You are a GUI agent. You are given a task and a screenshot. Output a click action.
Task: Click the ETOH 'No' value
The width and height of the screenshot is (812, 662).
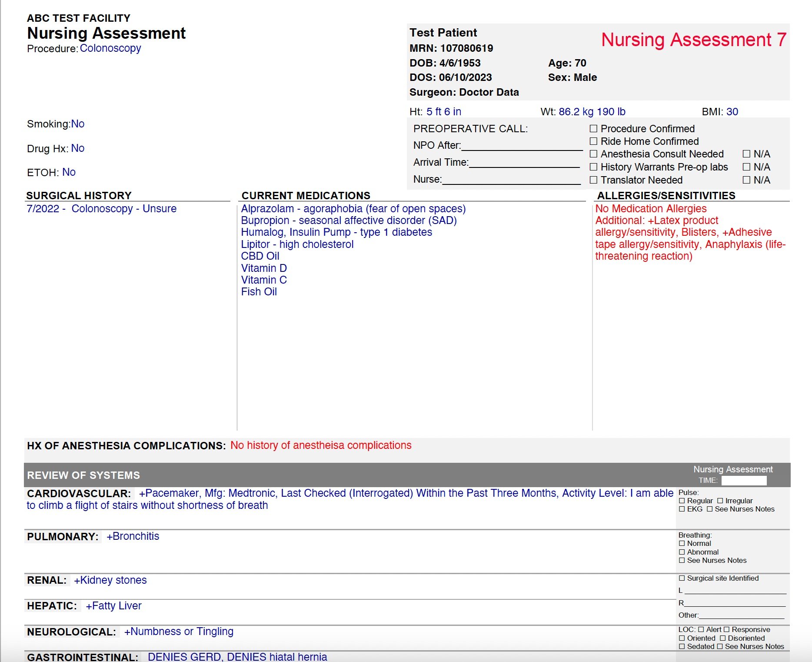(69, 172)
